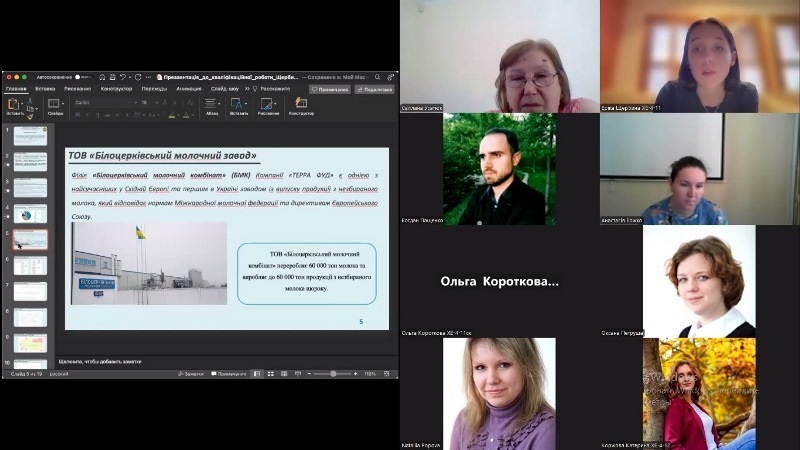
Task: Click the clear formatting icon
Action: [x=190, y=103]
